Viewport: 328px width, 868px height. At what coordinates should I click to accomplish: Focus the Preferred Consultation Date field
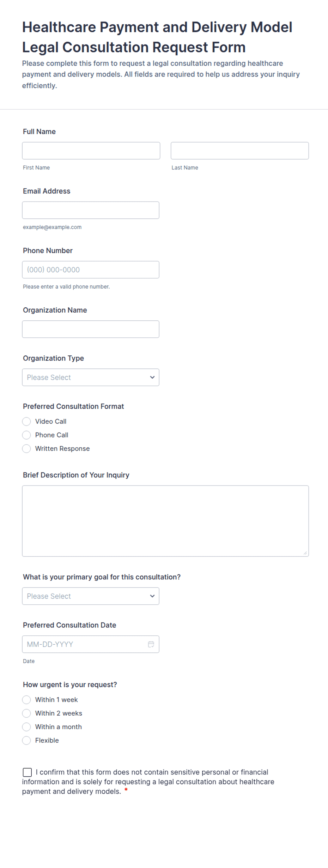[x=91, y=644]
